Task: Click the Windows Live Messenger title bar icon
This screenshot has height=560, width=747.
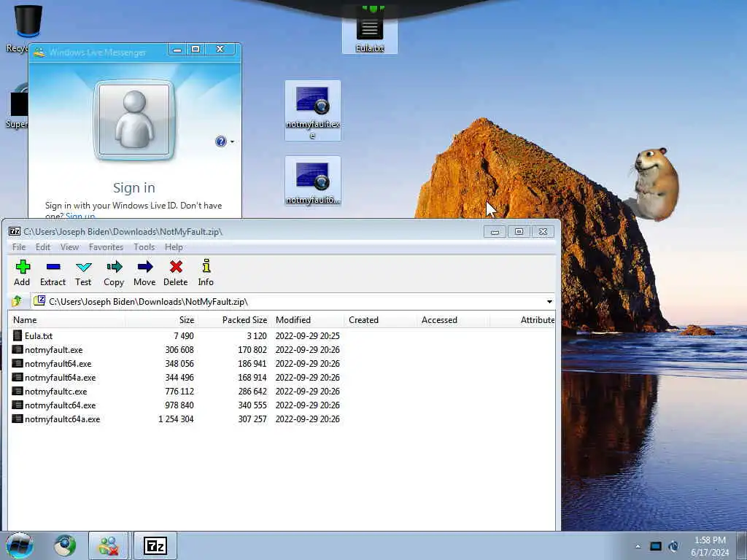Action: [39, 52]
